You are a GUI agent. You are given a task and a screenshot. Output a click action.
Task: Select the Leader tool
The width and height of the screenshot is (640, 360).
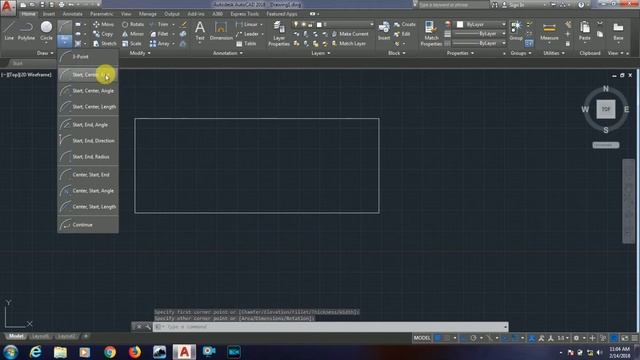[247, 34]
